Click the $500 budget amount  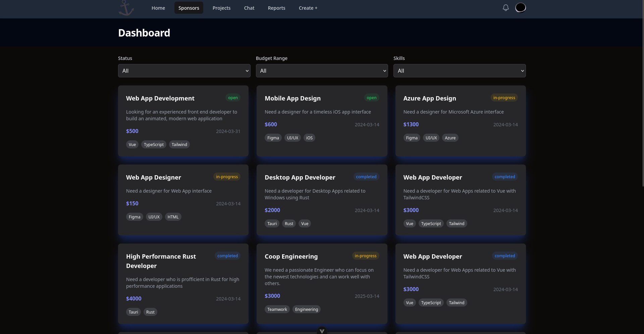pyautogui.click(x=132, y=131)
